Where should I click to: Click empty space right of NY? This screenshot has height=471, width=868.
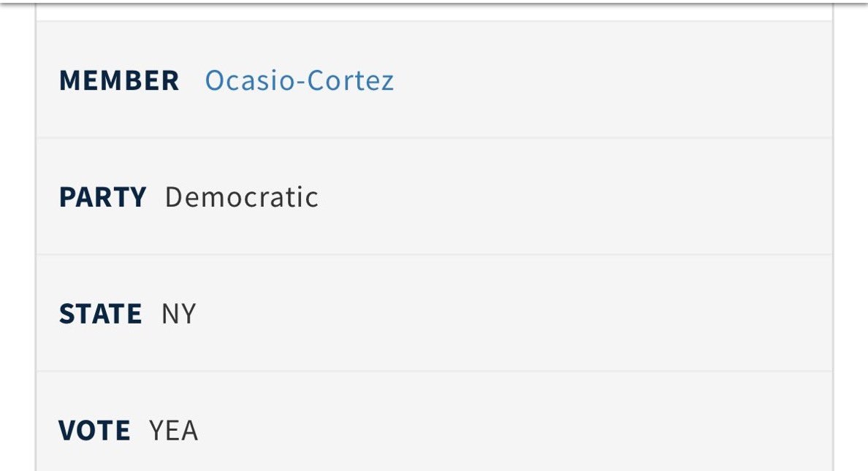(511, 314)
